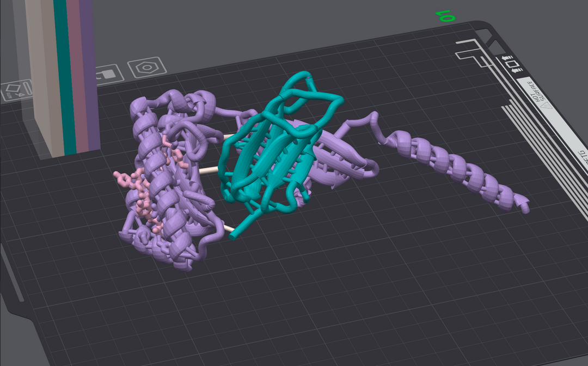Click the plate icon left of the tower
Screen dimensions: 588x366
16,90
